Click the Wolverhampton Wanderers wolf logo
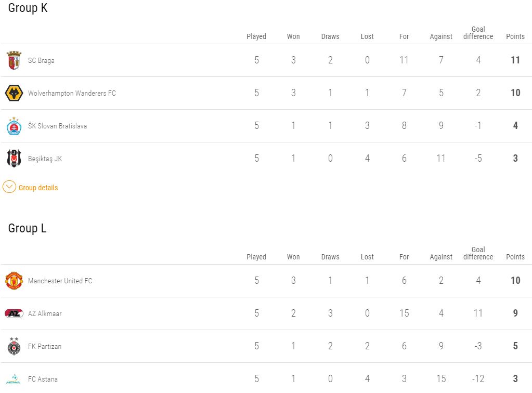Image resolution: width=532 pixels, height=393 pixels. [14, 94]
